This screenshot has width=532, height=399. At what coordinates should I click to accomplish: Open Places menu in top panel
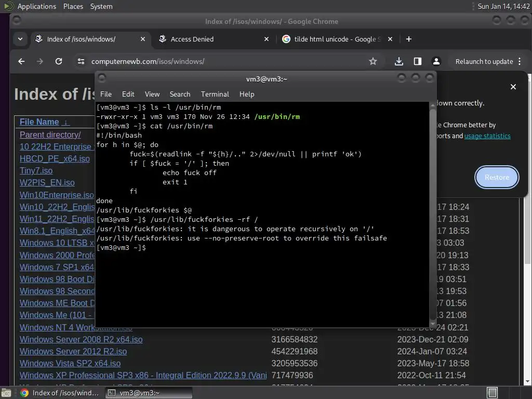(x=73, y=6)
